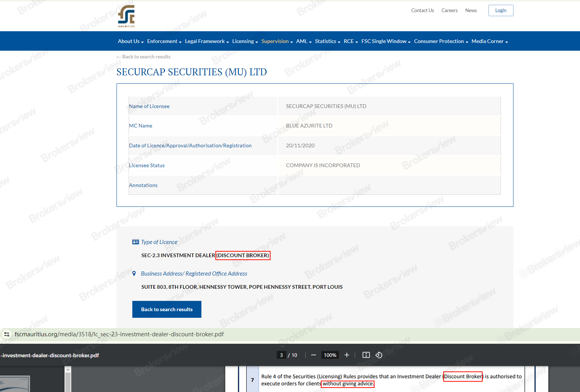The width and height of the screenshot is (580, 392).
Task: Click the Port Louis business address text
Action: tap(242, 287)
